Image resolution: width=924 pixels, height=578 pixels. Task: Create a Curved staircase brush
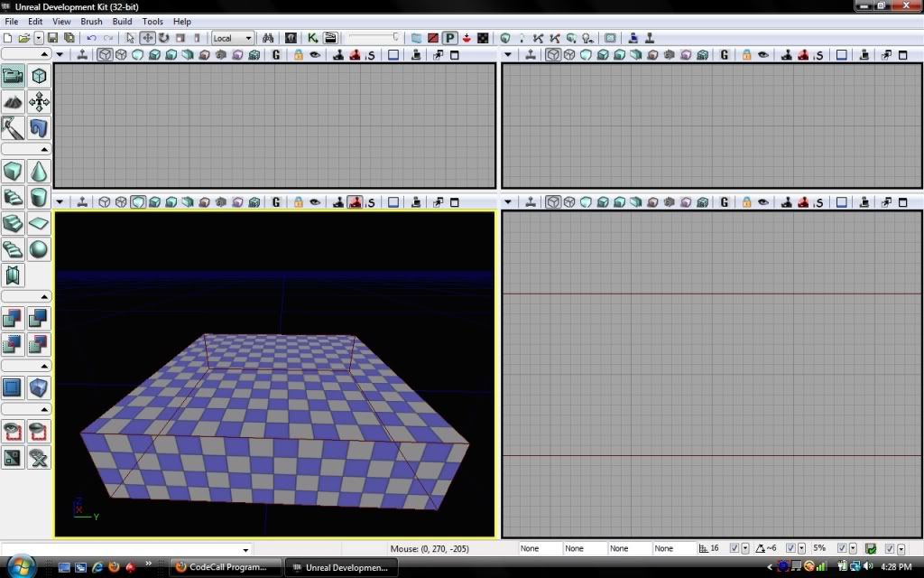pyautogui.click(x=13, y=197)
